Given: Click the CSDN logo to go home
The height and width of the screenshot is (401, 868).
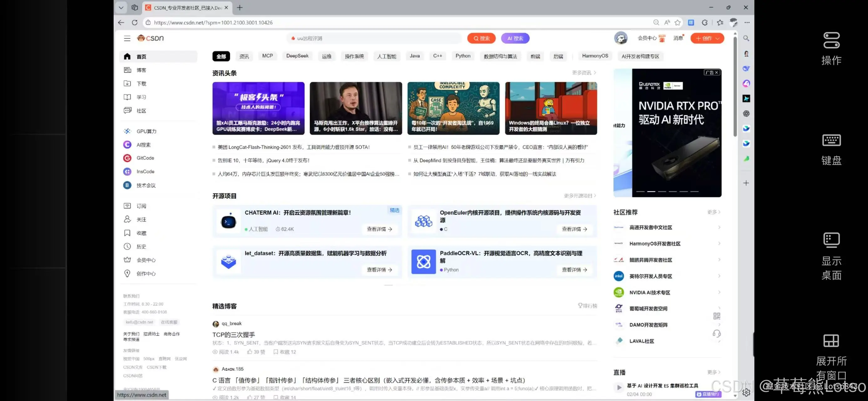Looking at the screenshot, I should [150, 38].
